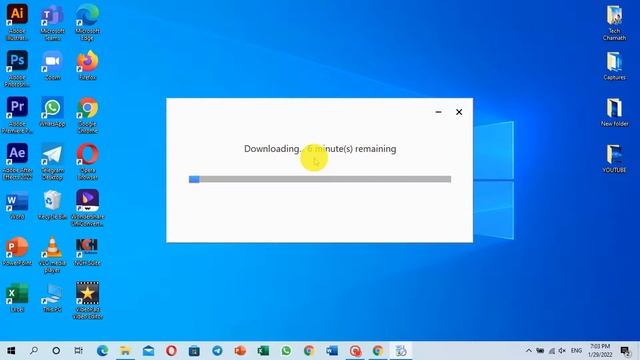
Task: Select VideoPad Video Editor desktop shortcut
Action: click(87, 300)
